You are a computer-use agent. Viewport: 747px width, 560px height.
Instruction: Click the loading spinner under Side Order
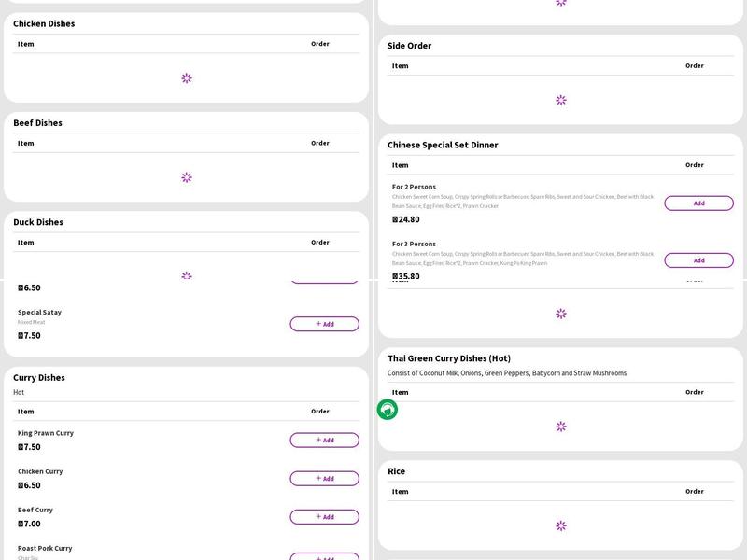pyautogui.click(x=561, y=100)
